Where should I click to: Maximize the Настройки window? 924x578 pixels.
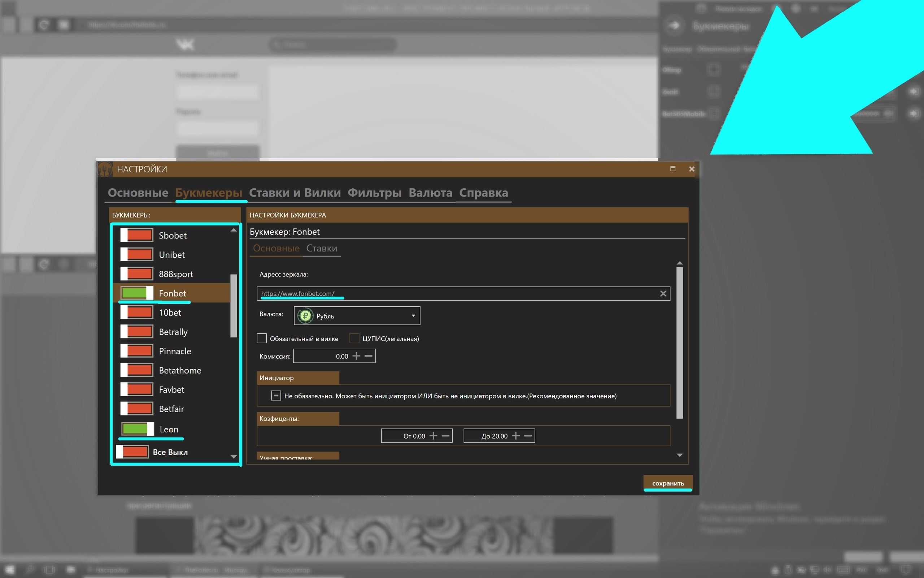coord(673,169)
